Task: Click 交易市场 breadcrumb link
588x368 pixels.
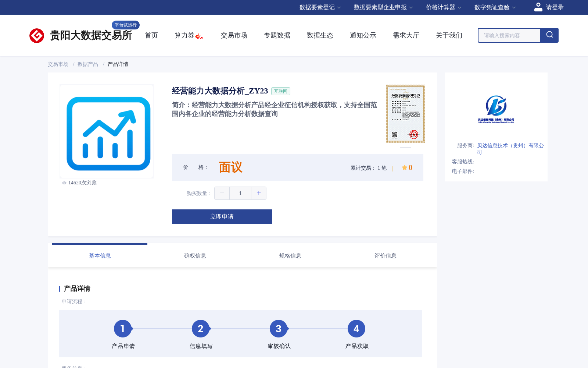Action: 58,64
